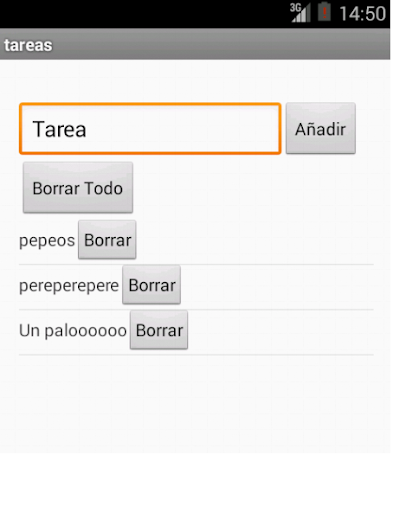This screenshot has width=393, height=512.
Task: Click the Añadir button
Action: pos(321,128)
